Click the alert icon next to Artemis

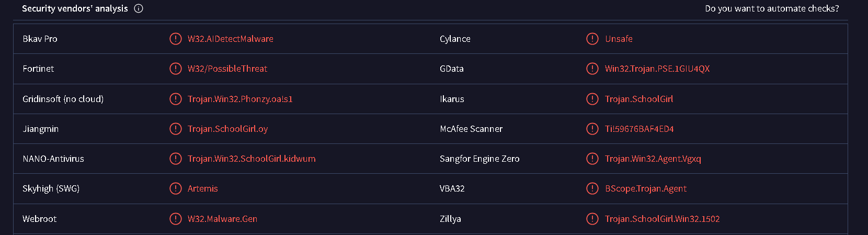click(176, 188)
